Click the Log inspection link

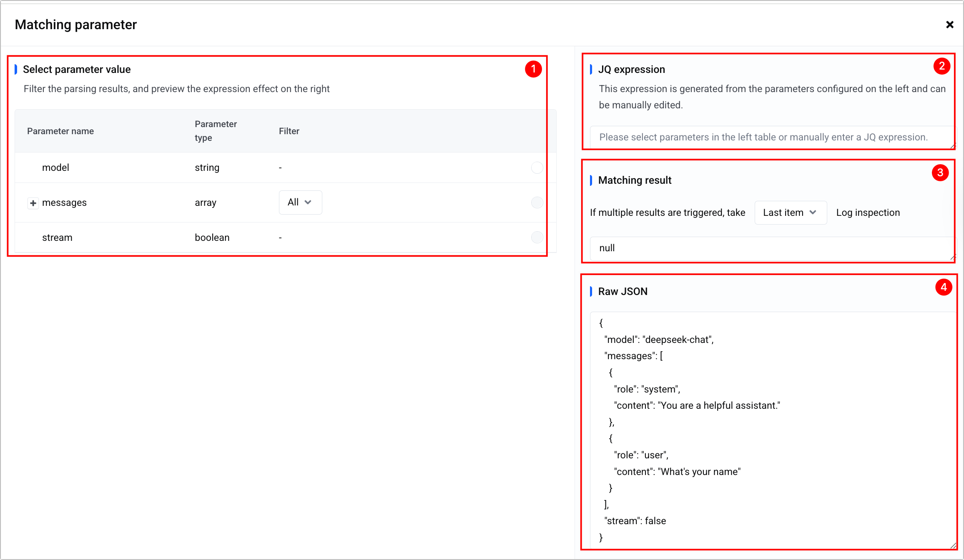tap(868, 213)
